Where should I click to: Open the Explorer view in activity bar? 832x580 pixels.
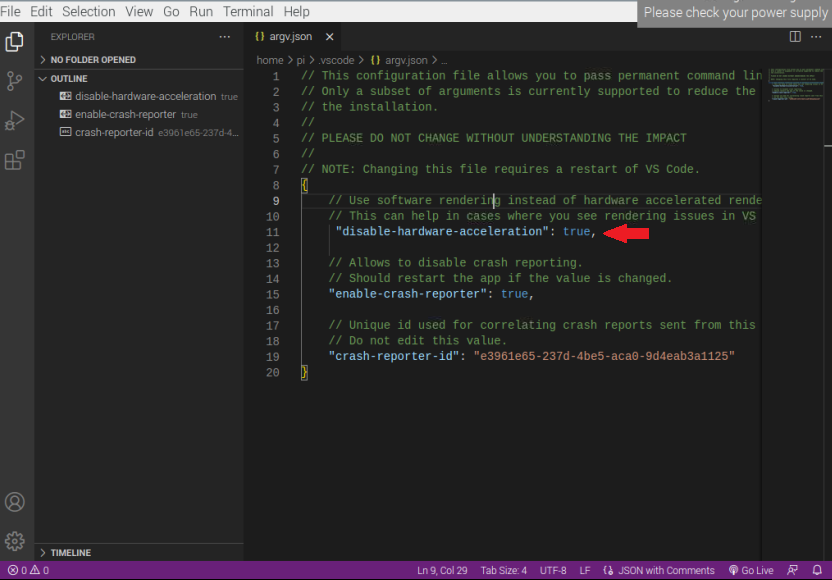tap(15, 42)
